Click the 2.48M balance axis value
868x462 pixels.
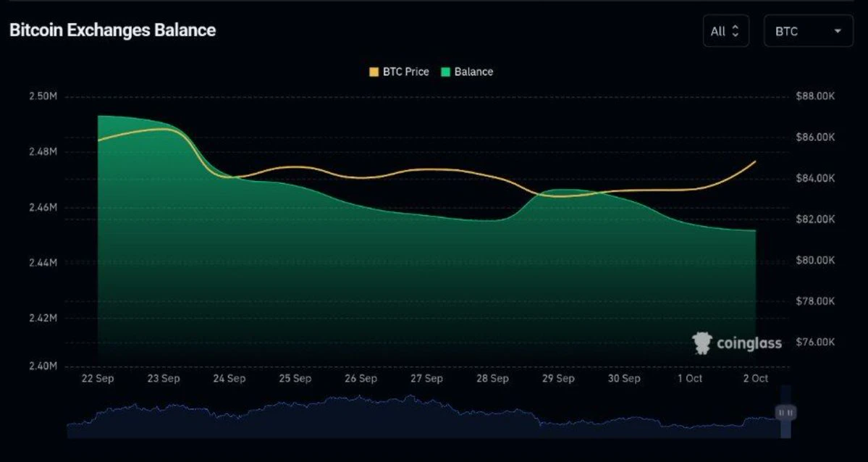pos(43,151)
